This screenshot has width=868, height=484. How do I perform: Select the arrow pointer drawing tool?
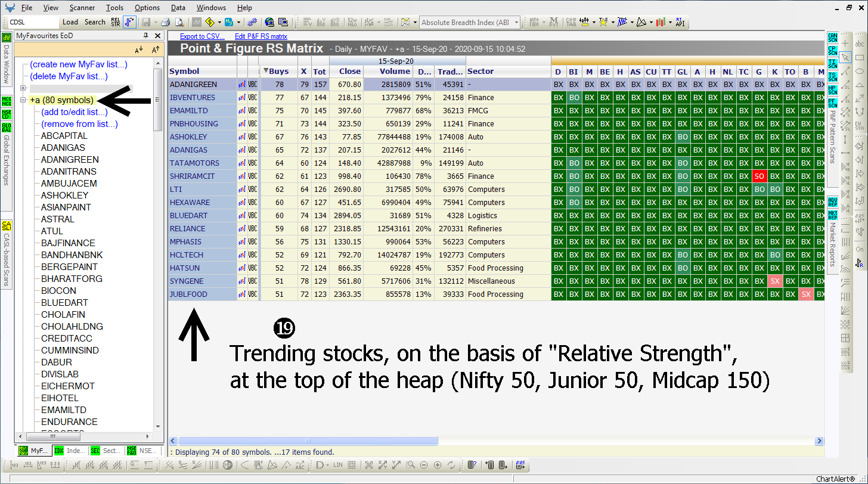pos(845,57)
